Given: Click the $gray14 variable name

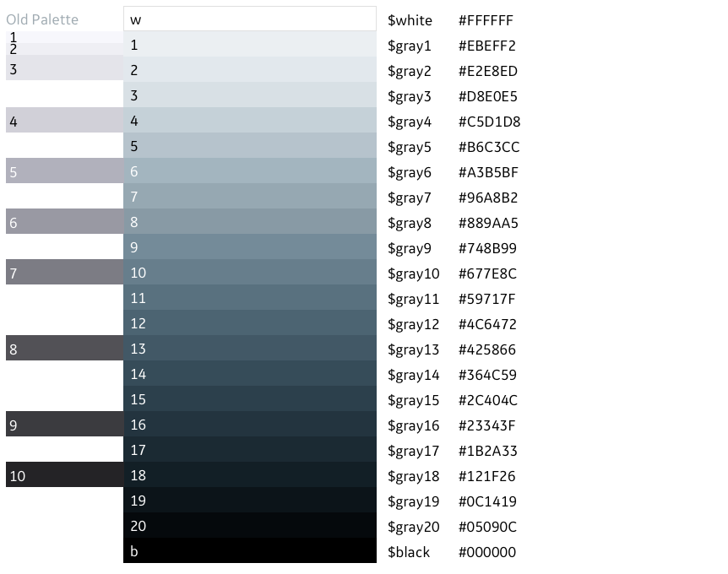Looking at the screenshot, I should (414, 375).
